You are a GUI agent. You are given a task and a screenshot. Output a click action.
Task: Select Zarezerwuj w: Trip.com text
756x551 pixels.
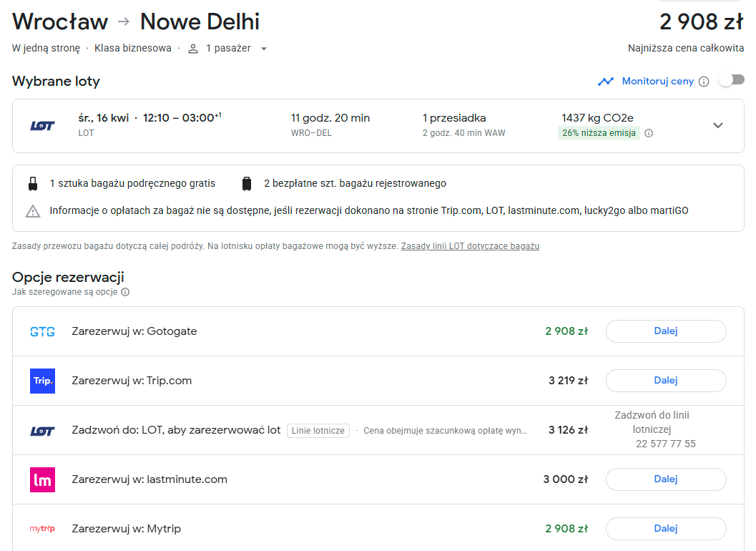(132, 381)
